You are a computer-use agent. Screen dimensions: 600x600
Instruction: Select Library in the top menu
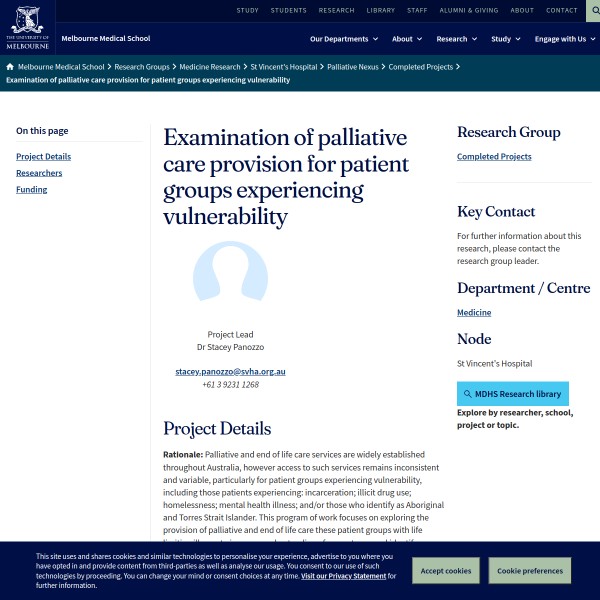click(x=380, y=10)
